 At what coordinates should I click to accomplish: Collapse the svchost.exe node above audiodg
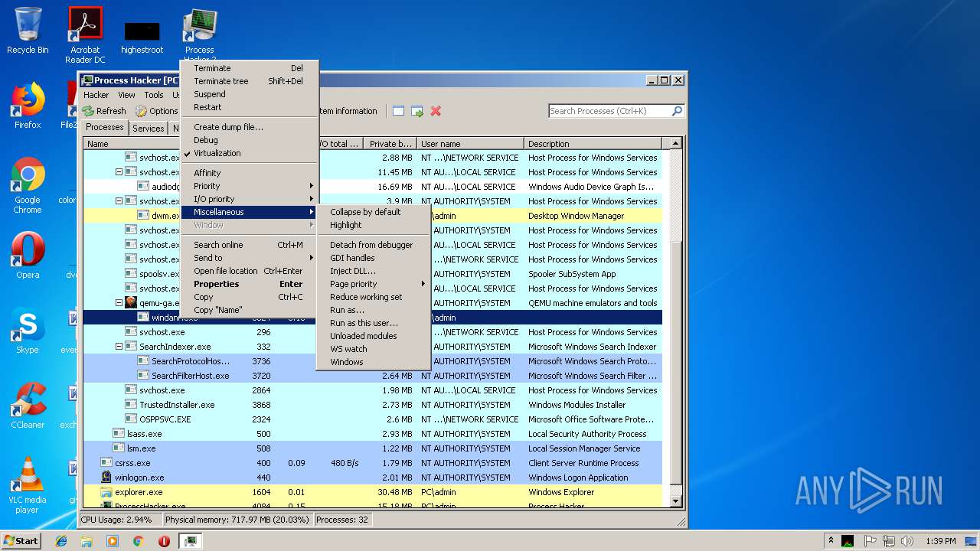pyautogui.click(x=119, y=172)
